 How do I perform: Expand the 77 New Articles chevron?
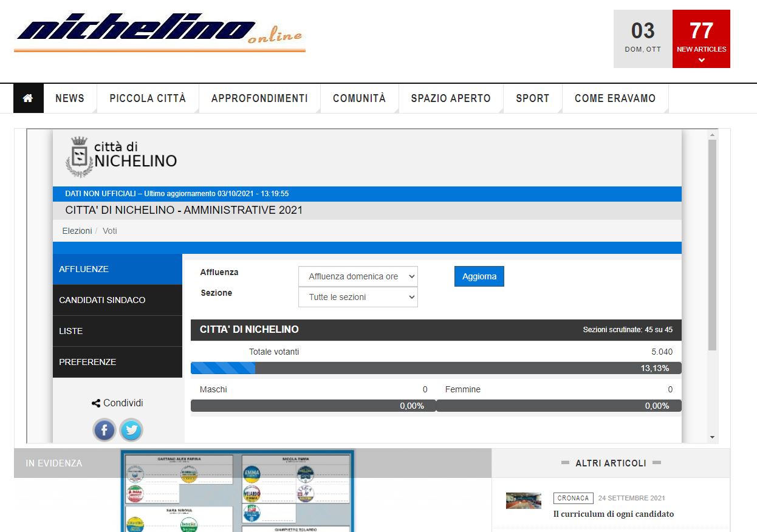tap(701, 60)
